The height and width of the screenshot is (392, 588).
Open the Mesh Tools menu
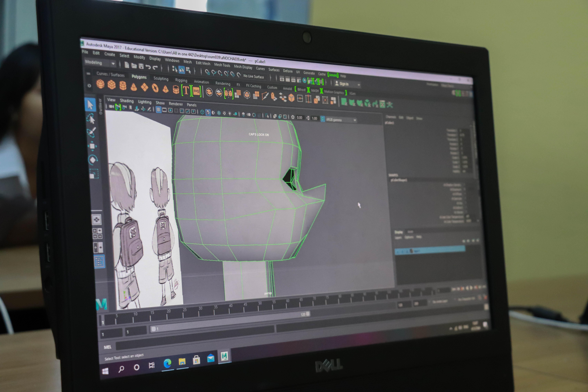pyautogui.click(x=222, y=65)
